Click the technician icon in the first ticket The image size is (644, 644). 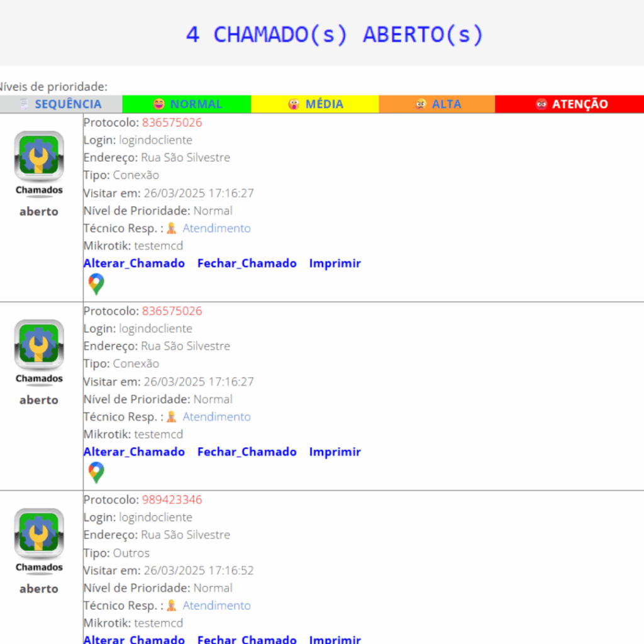pyautogui.click(x=172, y=228)
